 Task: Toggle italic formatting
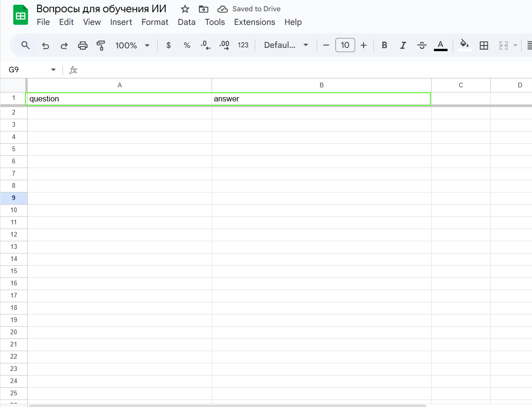click(x=403, y=46)
